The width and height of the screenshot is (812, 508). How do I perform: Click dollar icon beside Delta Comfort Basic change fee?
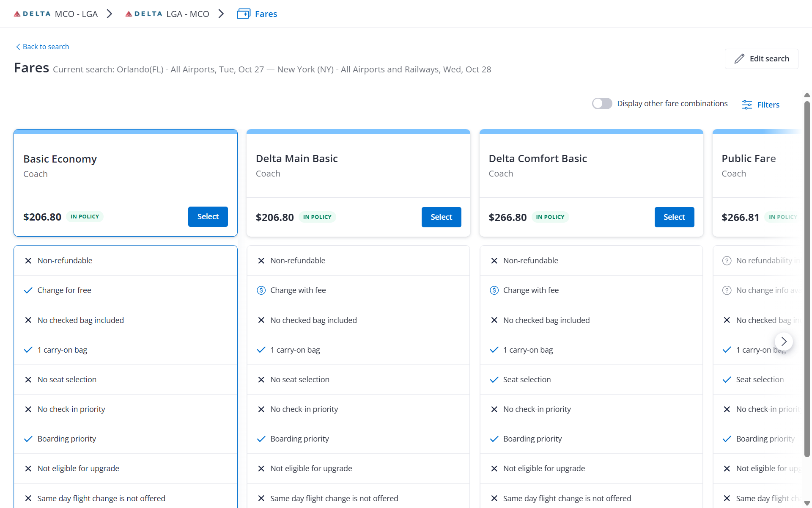494,290
